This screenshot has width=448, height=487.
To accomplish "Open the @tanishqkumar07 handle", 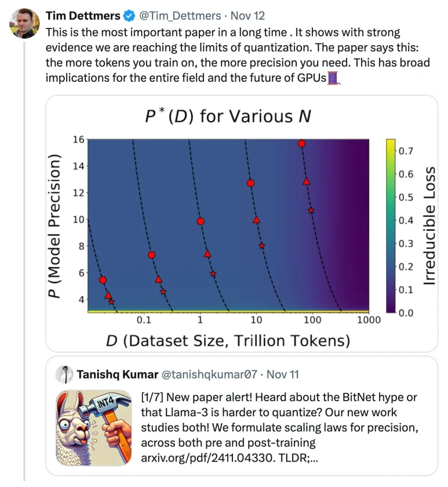I will coord(210,375).
